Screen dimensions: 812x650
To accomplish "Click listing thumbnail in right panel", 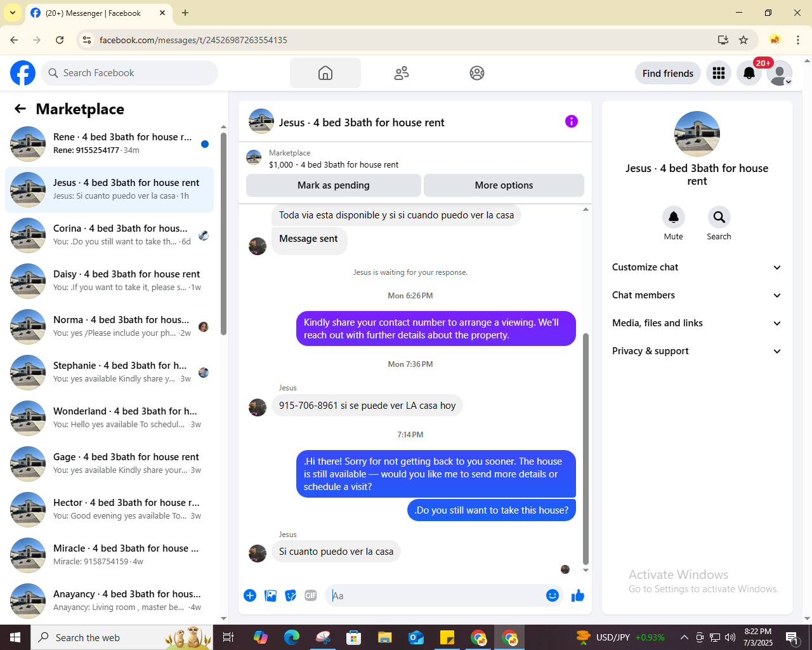I will 697,134.
